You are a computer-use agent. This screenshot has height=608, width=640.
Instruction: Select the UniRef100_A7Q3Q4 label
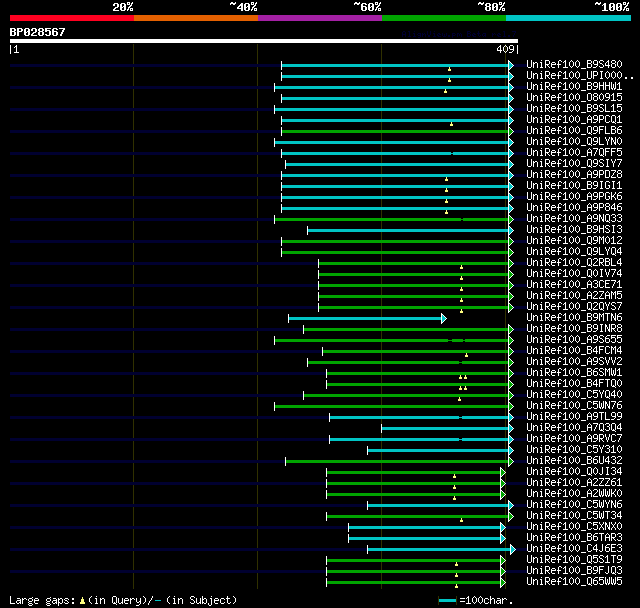(x=574, y=428)
